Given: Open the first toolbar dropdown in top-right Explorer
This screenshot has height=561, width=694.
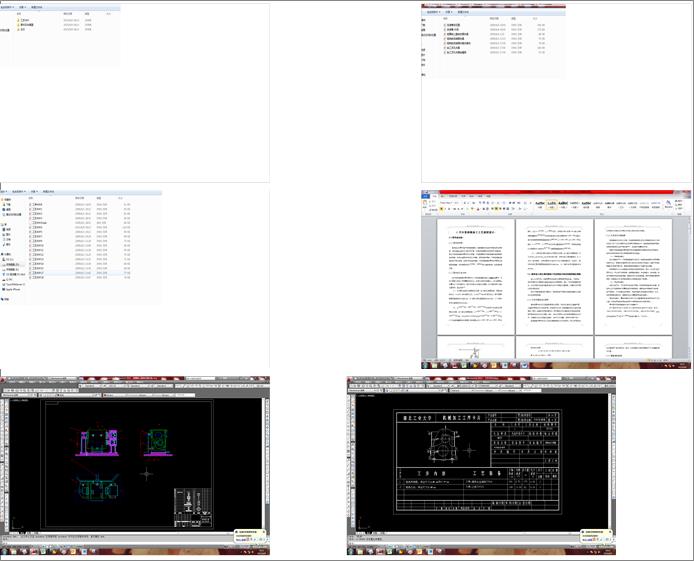Looking at the screenshot, I should (x=433, y=12).
